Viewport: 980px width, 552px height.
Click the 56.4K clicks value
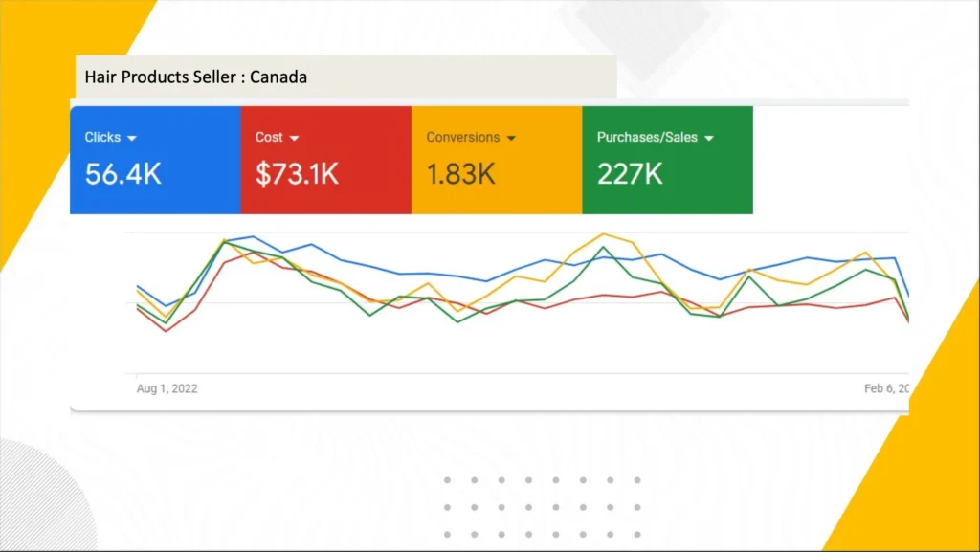[123, 174]
